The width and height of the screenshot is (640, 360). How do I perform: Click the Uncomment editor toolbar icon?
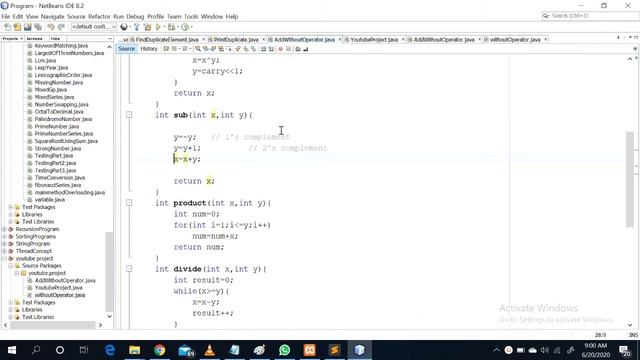pyautogui.click(x=305, y=49)
